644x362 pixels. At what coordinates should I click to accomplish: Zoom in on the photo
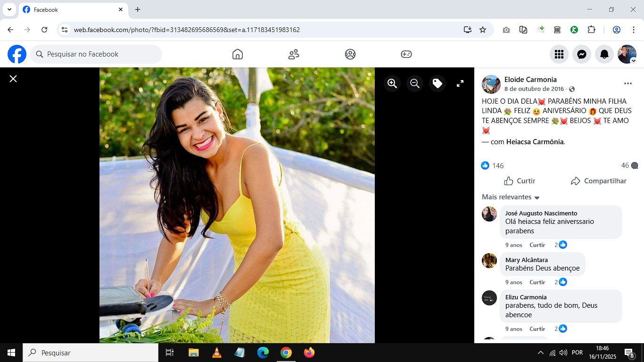(x=392, y=83)
